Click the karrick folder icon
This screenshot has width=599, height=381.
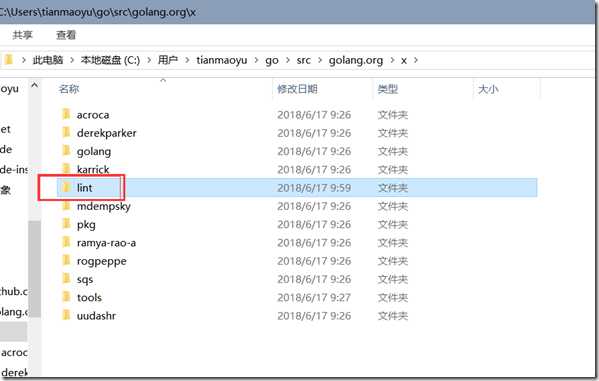pos(66,169)
